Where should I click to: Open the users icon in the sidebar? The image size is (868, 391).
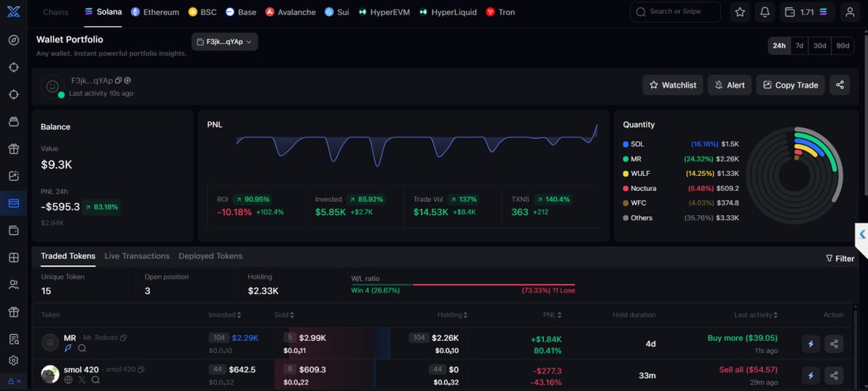(x=13, y=285)
